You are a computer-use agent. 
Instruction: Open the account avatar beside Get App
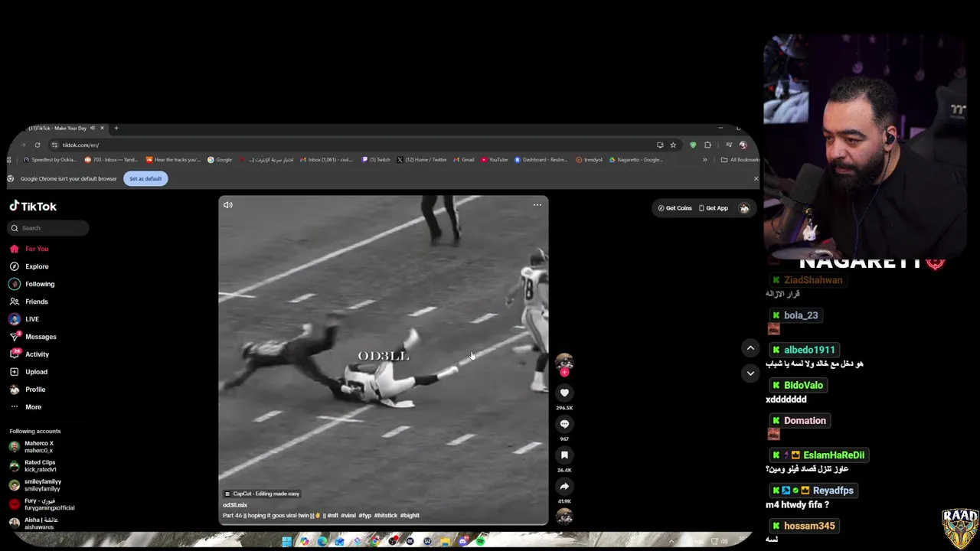tap(744, 208)
